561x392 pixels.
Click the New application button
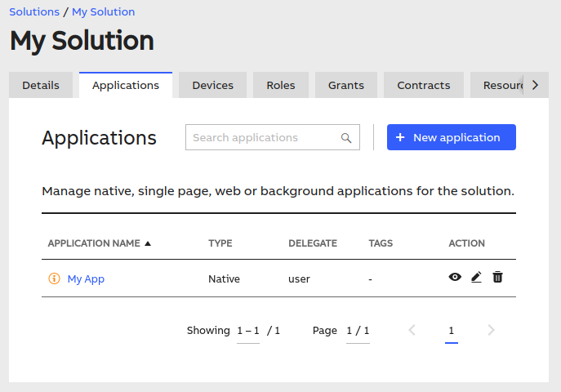(451, 137)
